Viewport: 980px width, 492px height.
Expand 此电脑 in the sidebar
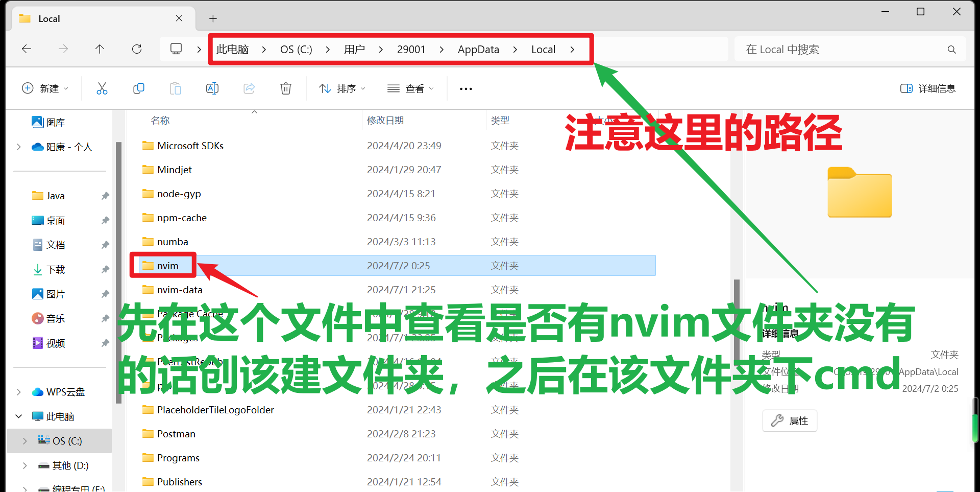click(19, 416)
